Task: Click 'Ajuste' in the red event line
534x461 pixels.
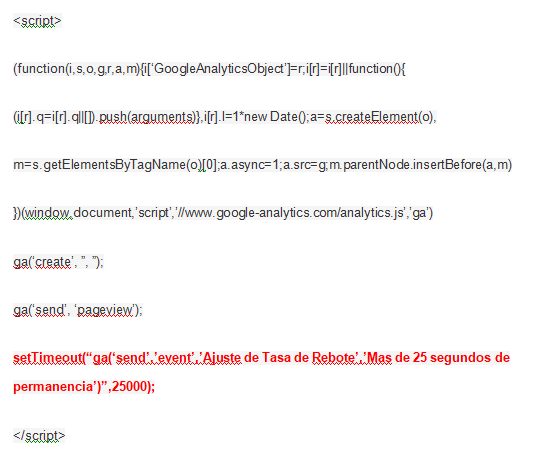Action: 222,358
